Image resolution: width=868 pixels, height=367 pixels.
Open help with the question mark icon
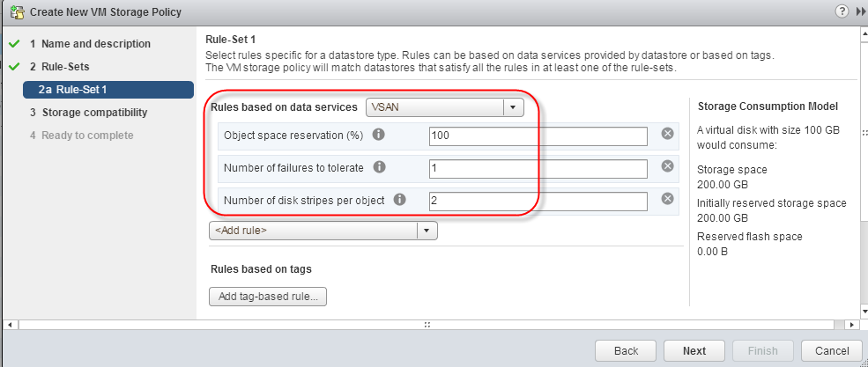pyautogui.click(x=842, y=11)
